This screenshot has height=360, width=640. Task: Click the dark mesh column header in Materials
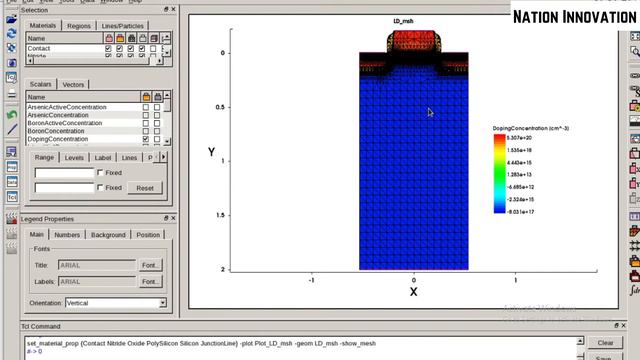tap(131, 38)
